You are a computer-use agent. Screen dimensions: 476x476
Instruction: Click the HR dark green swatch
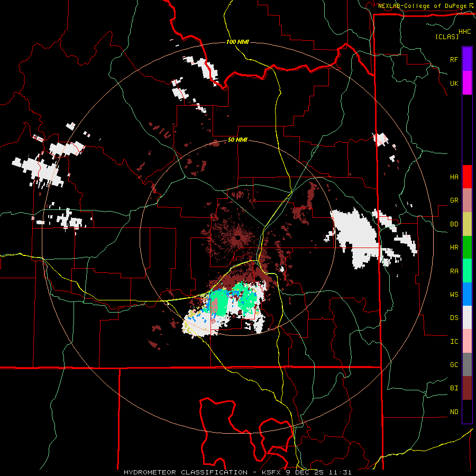pyautogui.click(x=467, y=248)
